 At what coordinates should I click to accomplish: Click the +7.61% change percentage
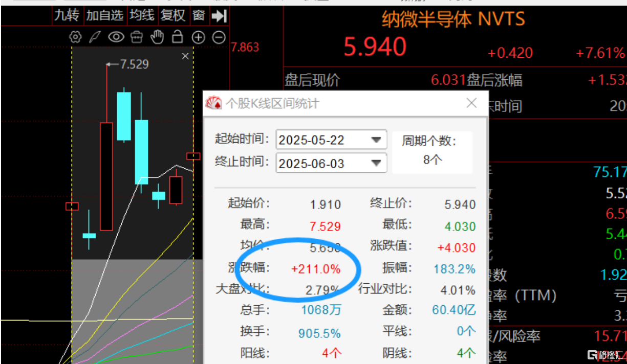tap(600, 53)
